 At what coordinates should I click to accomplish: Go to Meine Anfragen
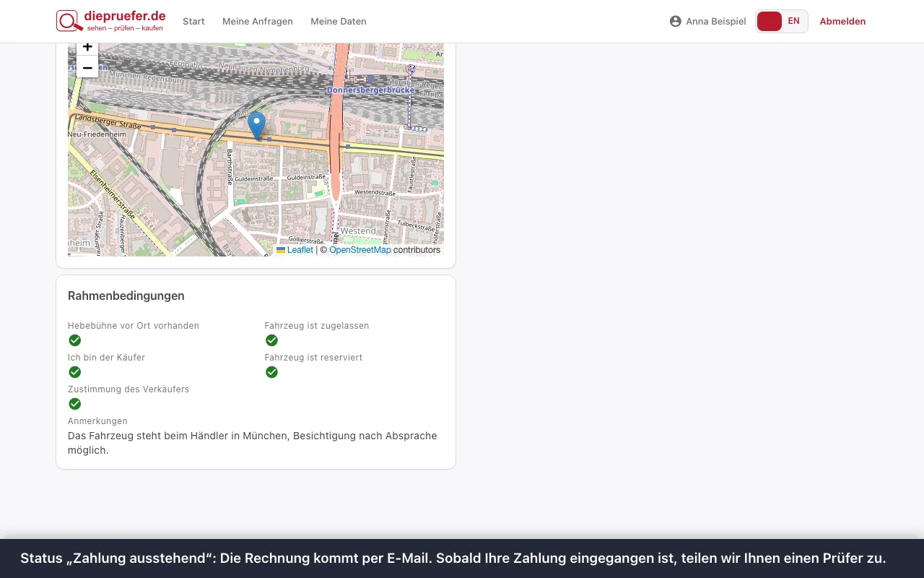click(258, 22)
